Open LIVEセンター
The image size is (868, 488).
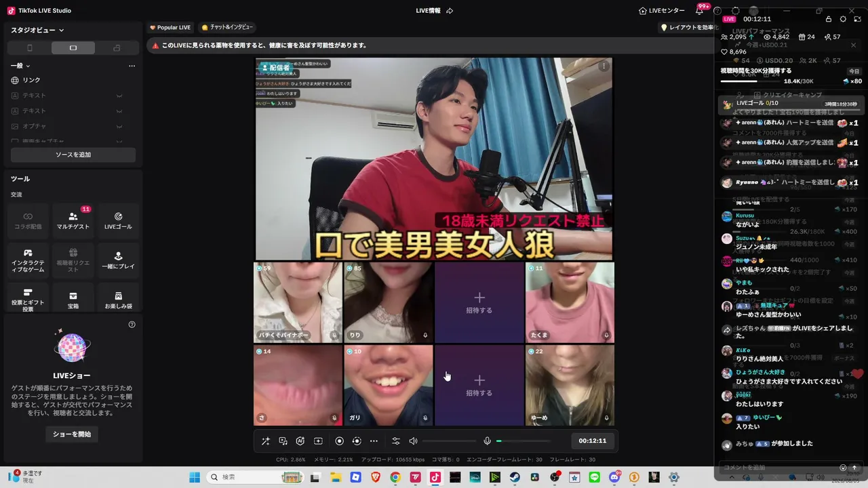662,11
